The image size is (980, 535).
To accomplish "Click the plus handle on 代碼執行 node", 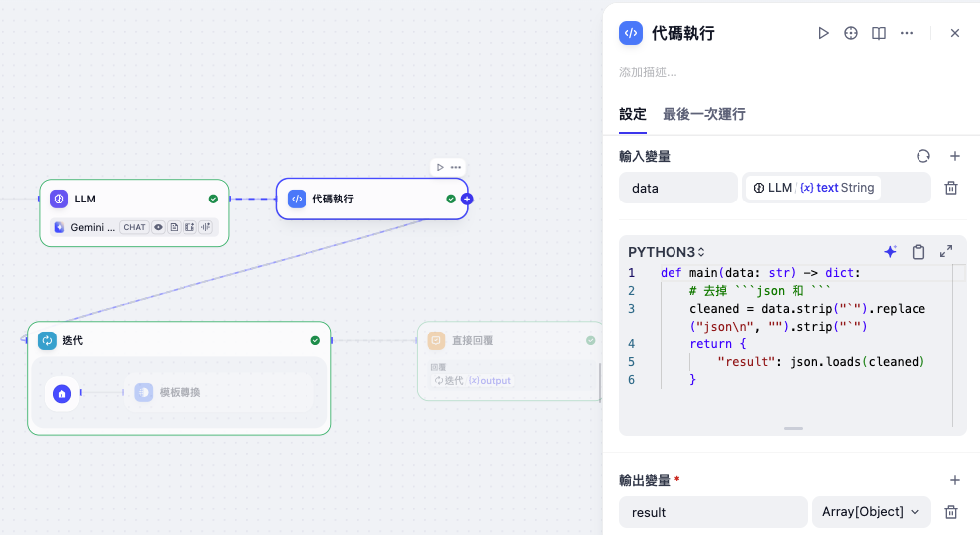I will click(467, 199).
